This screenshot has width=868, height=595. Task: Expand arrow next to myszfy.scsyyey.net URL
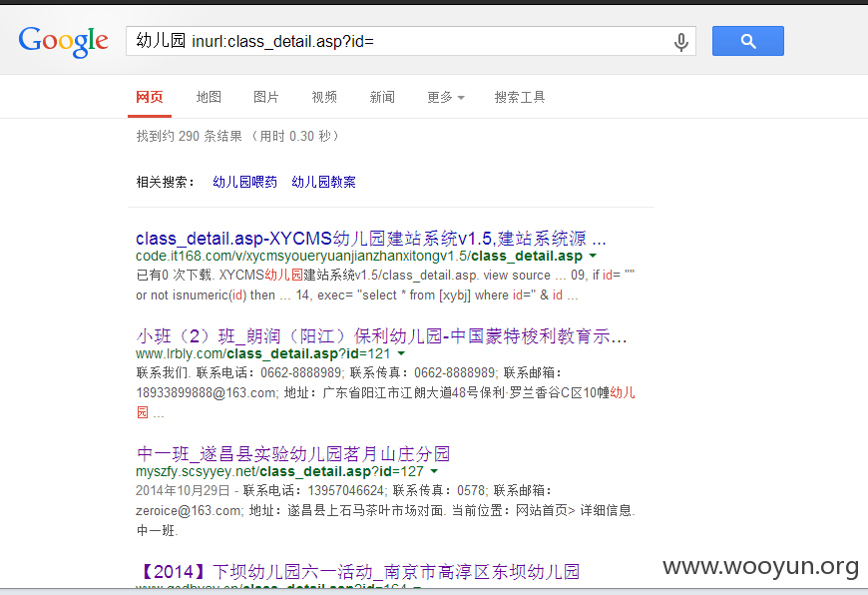[434, 471]
